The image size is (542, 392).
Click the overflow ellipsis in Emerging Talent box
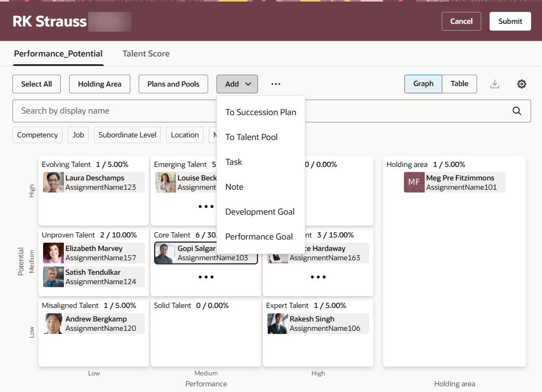click(x=206, y=206)
